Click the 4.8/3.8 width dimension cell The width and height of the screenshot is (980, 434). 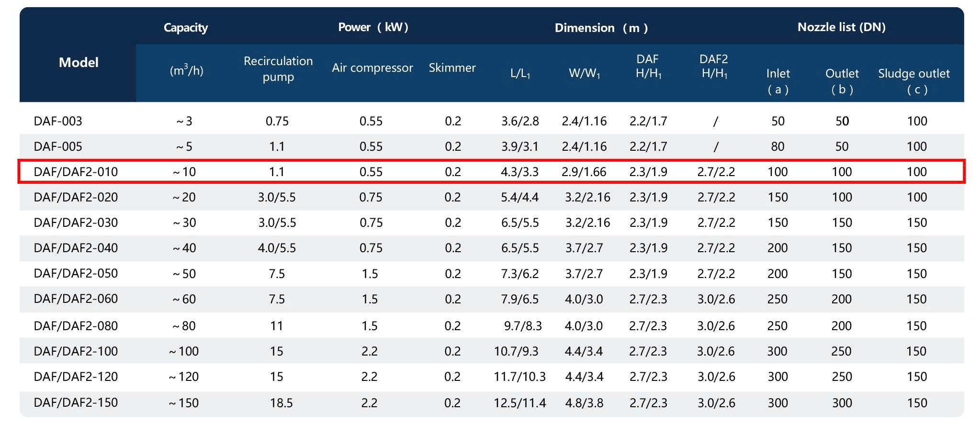point(584,403)
